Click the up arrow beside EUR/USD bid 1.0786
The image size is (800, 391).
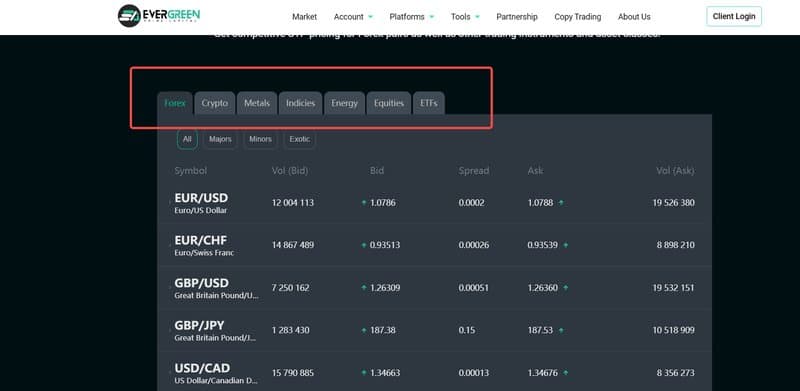coord(364,203)
